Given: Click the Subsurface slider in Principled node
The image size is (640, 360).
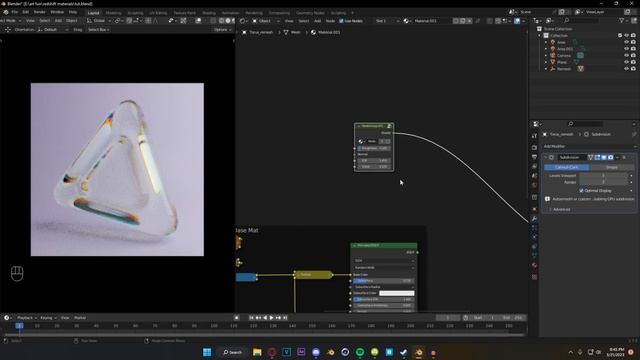Looking at the screenshot, I should click(x=383, y=281).
